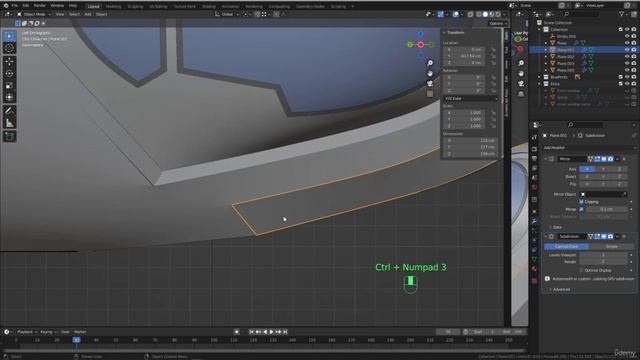Disable render camera icon for Plane.003
Screen dimensions: 640x360
coord(633,63)
